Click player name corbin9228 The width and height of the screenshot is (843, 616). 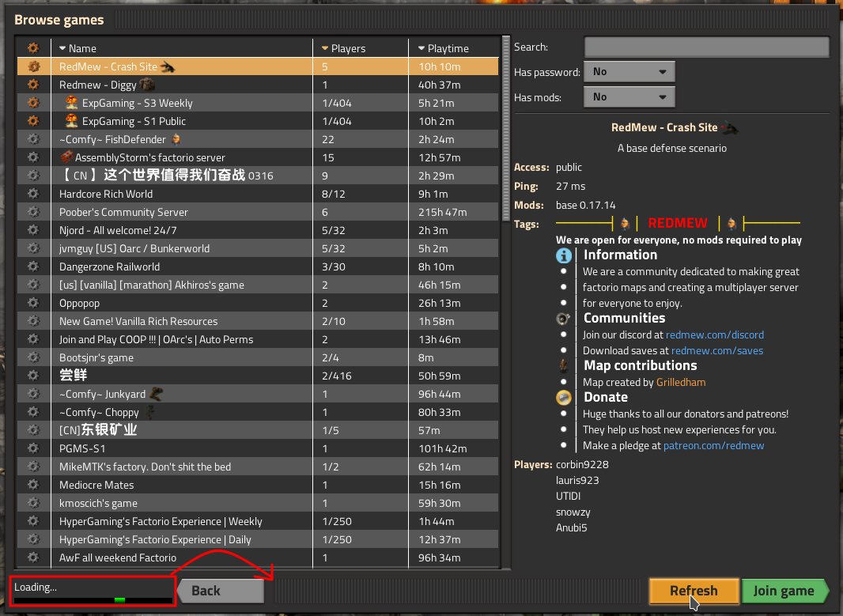(582, 464)
